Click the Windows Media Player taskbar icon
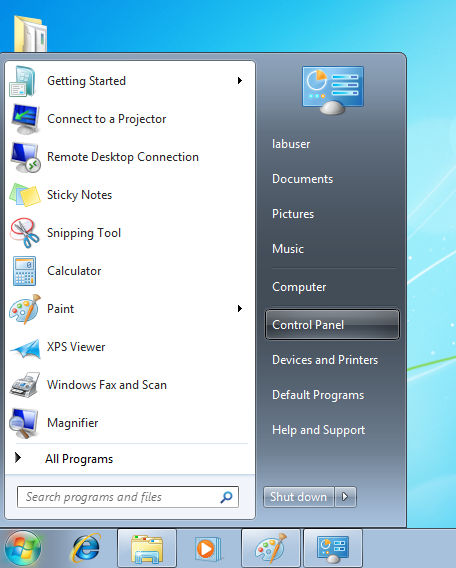The height and width of the screenshot is (568, 456). pos(208,548)
